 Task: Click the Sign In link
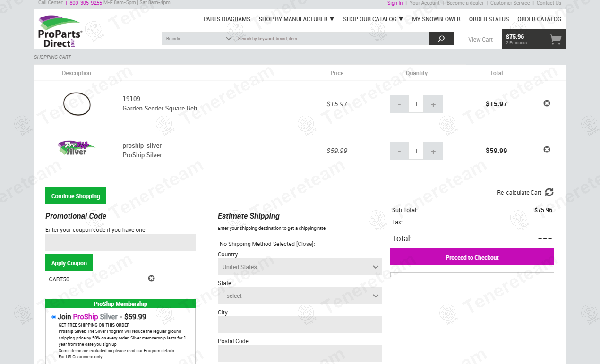coord(395,3)
